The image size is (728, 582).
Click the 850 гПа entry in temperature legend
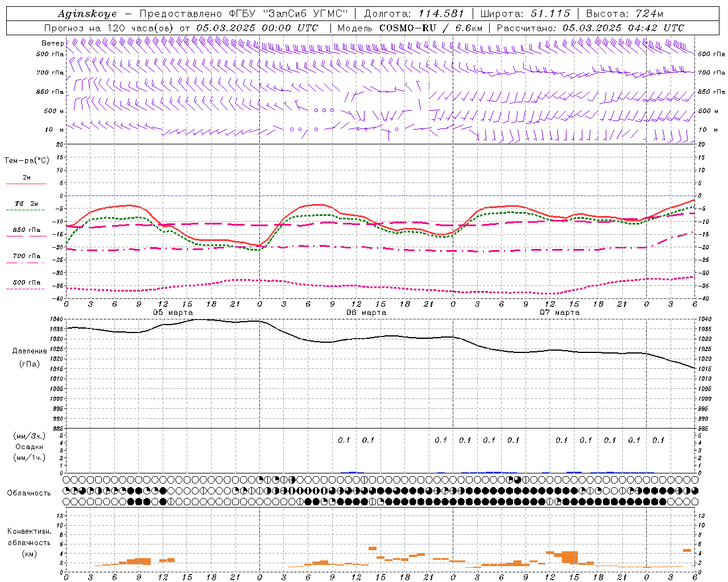click(26, 230)
